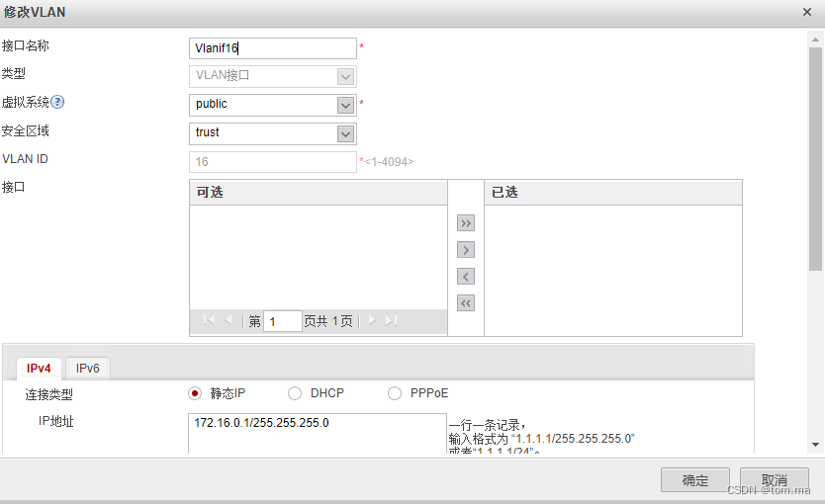Open the 类型 VLAN接口 dropdown
825x504 pixels.
[x=345, y=77]
